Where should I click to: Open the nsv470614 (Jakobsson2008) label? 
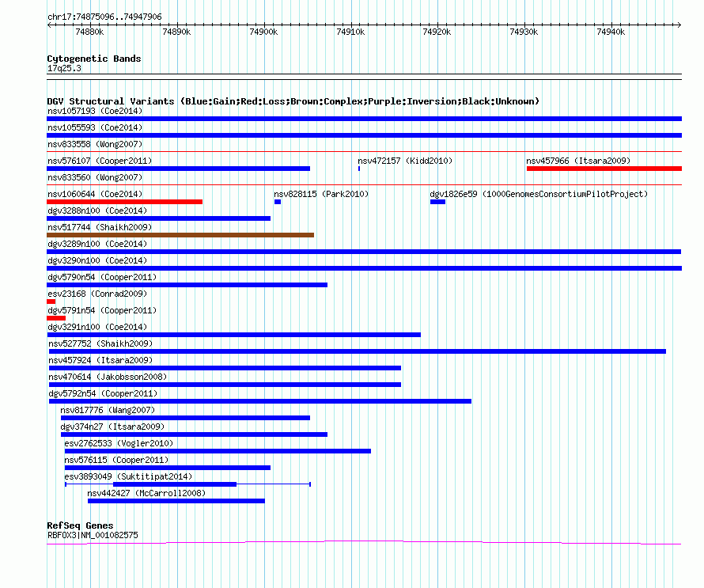click(108, 377)
